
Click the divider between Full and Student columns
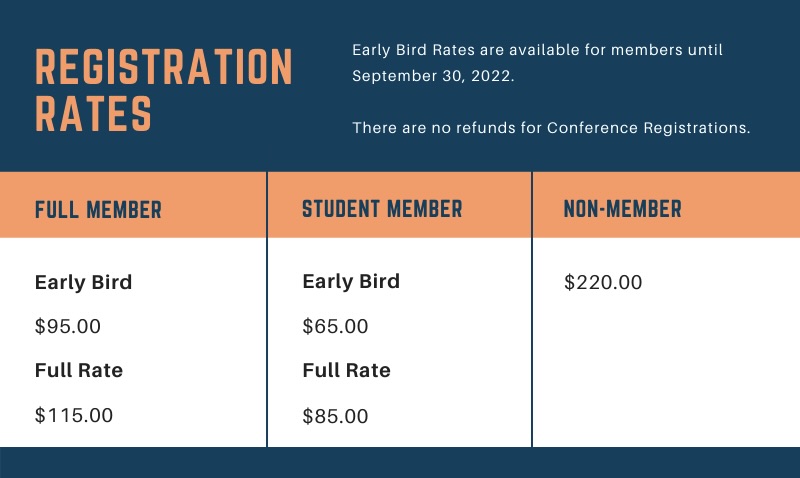click(x=267, y=309)
